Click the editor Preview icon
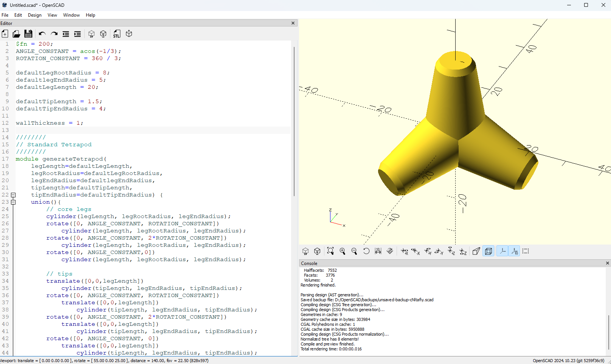This screenshot has width=611, height=364. click(x=91, y=34)
